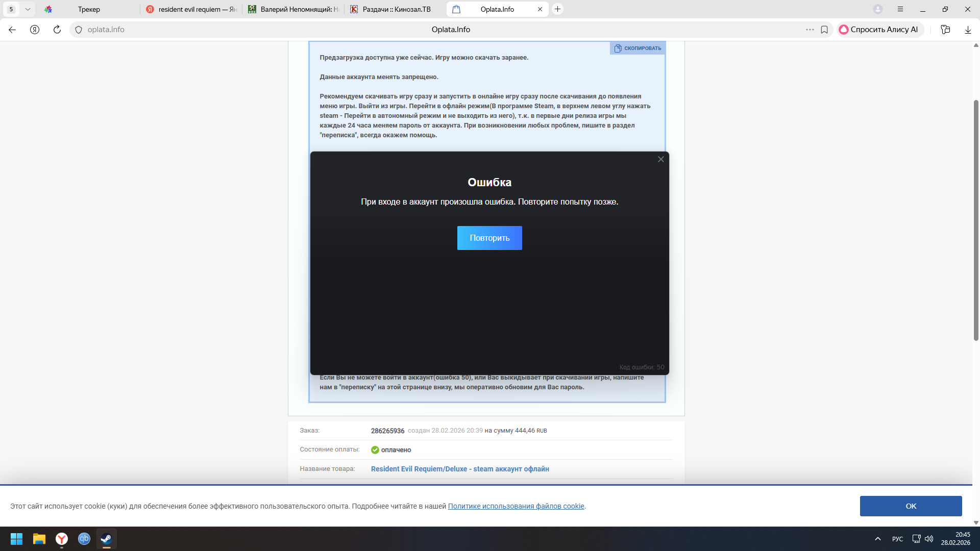Viewport: 980px width, 551px height.
Task: Click the page reload icon
Action: [x=57, y=30]
